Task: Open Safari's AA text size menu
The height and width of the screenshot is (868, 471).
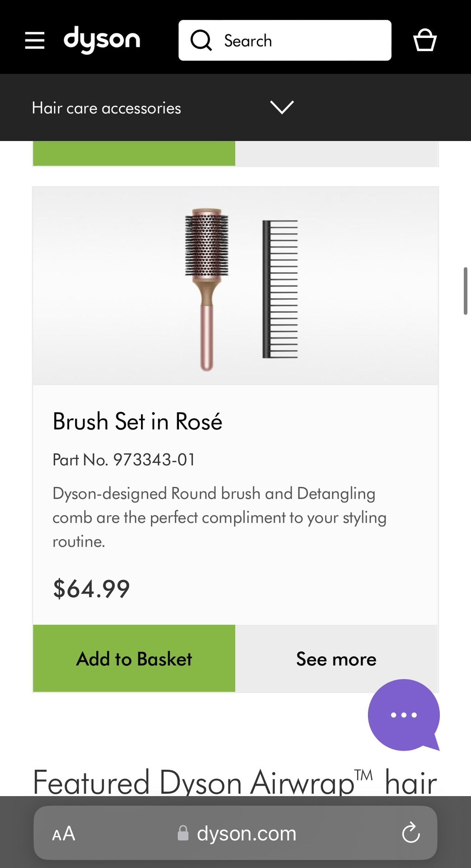Action: [64, 834]
